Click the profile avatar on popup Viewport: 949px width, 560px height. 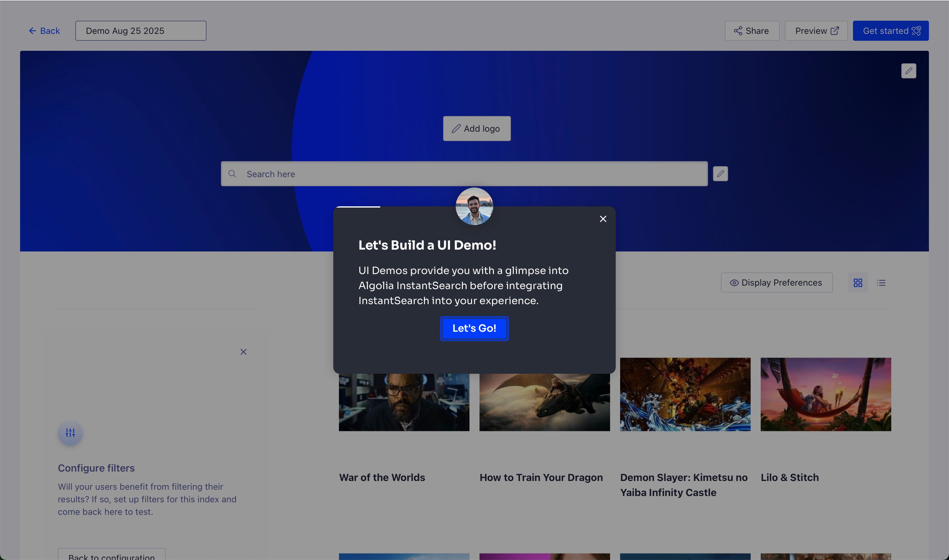(x=474, y=206)
